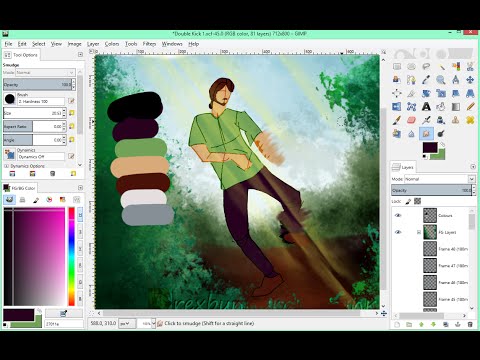Toggle lock pixels brush icon in Layers
The width and height of the screenshot is (480, 360).
pos(408,201)
